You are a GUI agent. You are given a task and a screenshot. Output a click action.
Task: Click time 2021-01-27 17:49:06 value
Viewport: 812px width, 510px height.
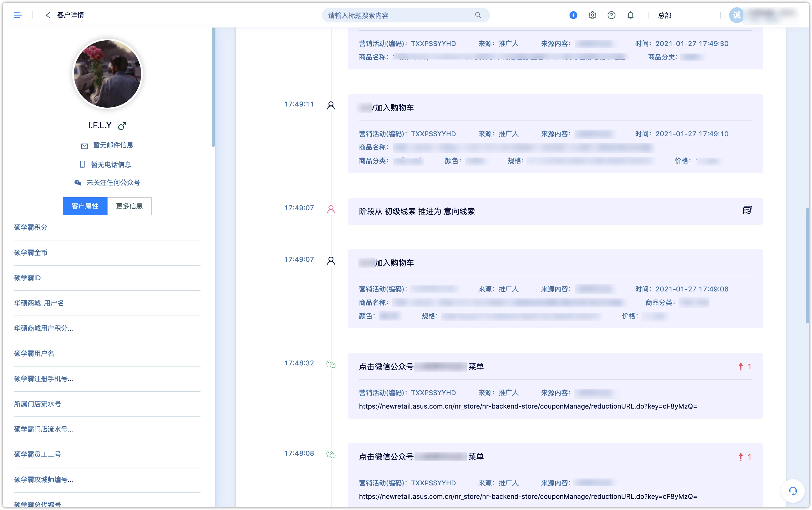[x=692, y=289]
